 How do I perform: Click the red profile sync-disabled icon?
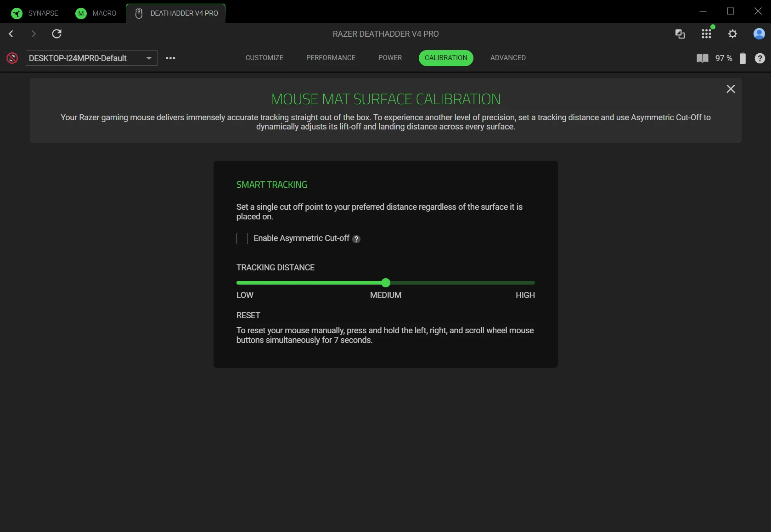[12, 58]
